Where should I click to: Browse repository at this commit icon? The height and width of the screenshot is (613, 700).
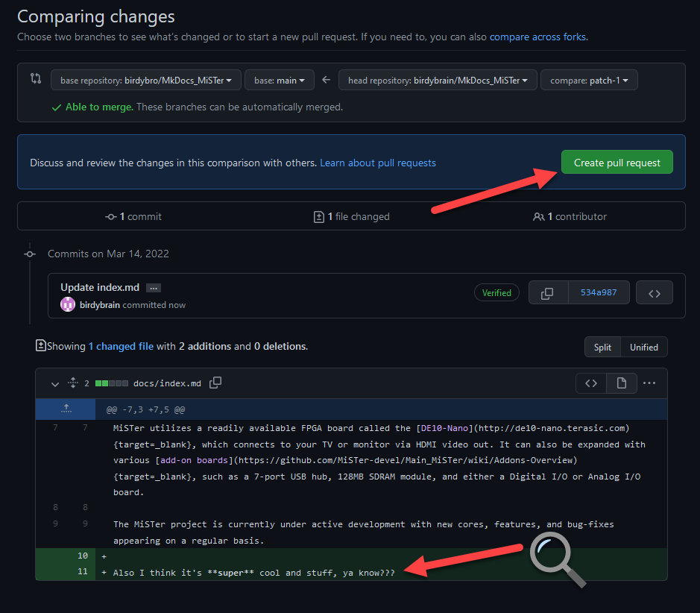654,293
